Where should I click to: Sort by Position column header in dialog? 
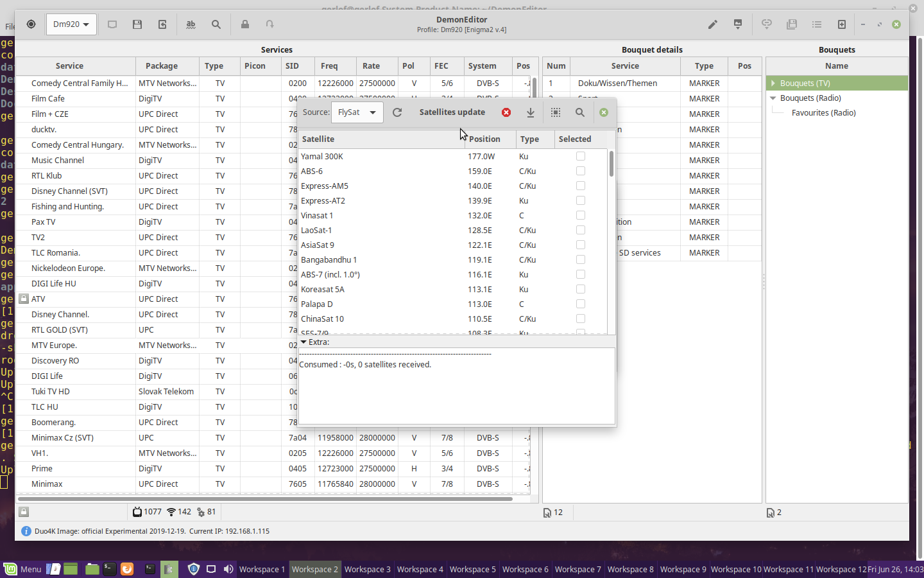(x=490, y=139)
